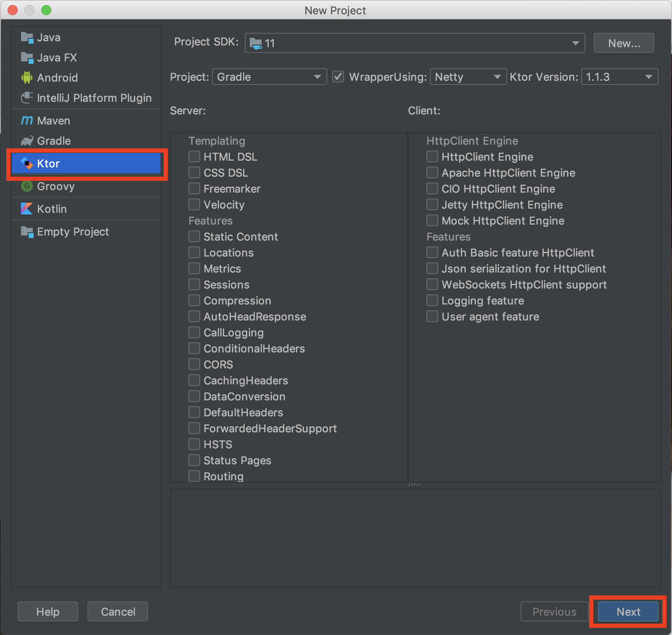Enable the CachingHeaders checkbox
Image resolution: width=672 pixels, height=635 pixels.
194,381
